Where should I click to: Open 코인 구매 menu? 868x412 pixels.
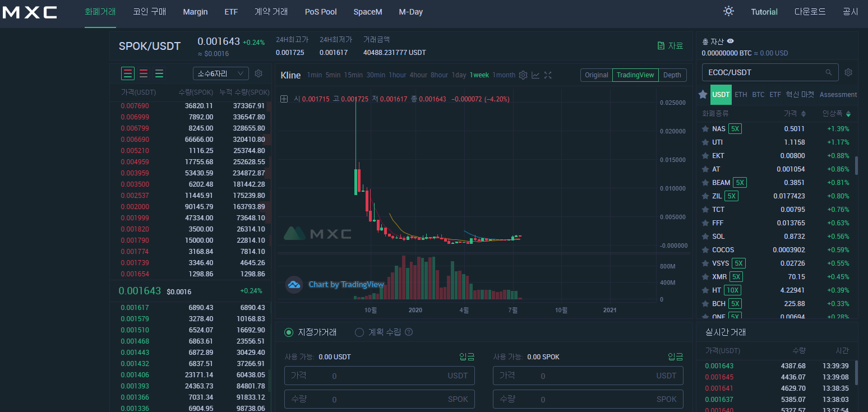pyautogui.click(x=149, y=12)
